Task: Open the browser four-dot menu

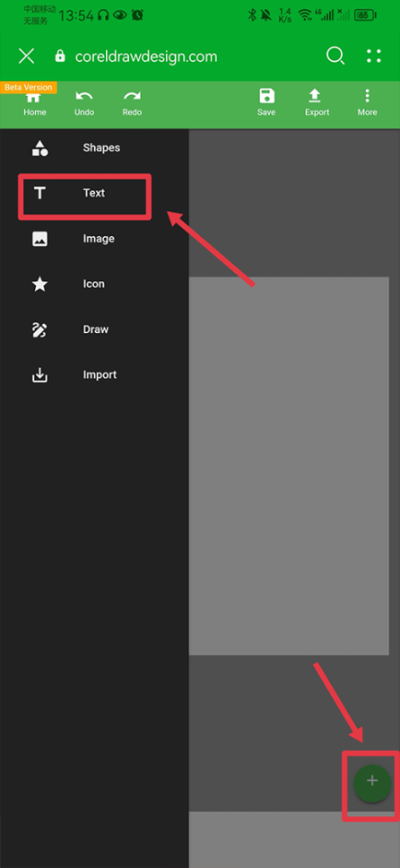Action: click(374, 56)
